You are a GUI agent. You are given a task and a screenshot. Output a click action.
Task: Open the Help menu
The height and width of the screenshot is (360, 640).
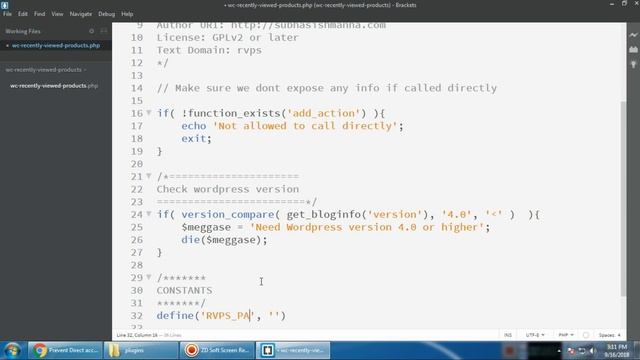tap(127, 14)
